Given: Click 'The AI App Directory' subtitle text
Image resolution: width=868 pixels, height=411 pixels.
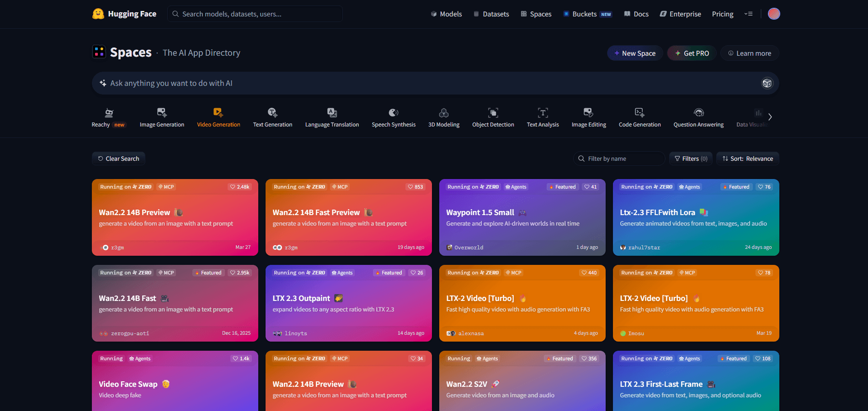Looking at the screenshot, I should 202,53.
